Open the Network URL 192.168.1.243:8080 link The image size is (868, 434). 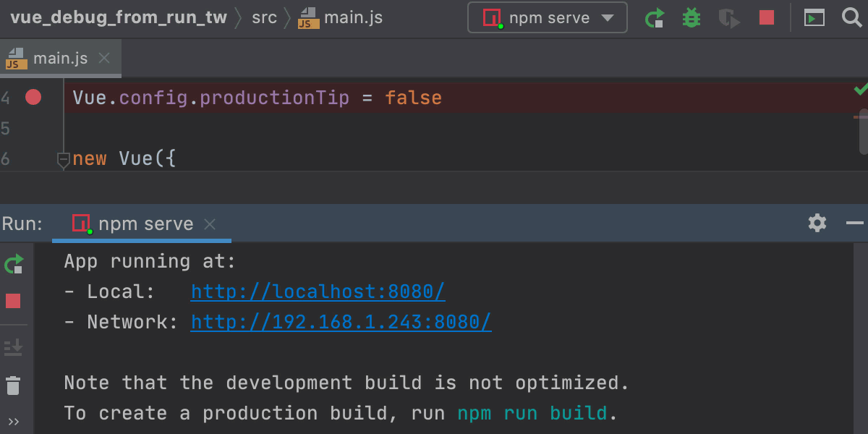coord(341,322)
